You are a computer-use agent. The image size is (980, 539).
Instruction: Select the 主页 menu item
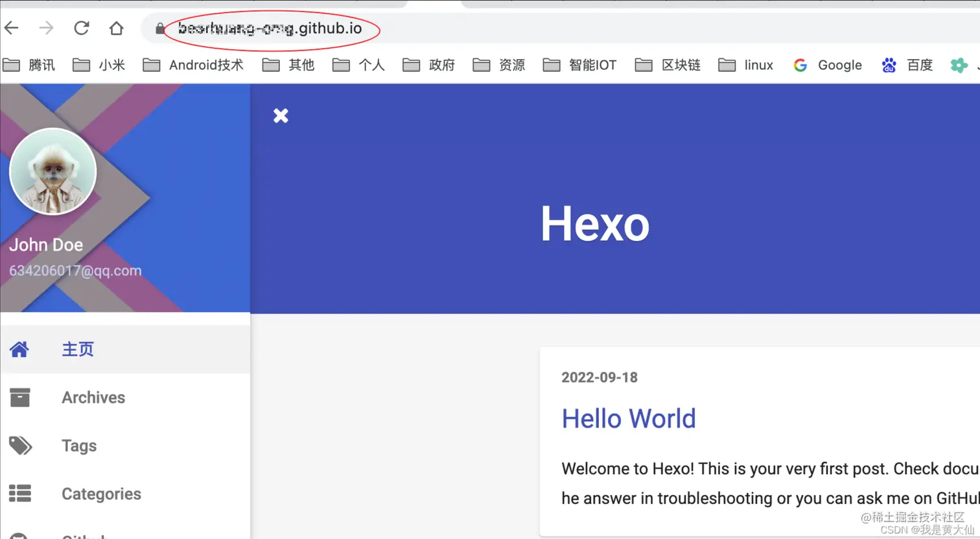[125, 349]
